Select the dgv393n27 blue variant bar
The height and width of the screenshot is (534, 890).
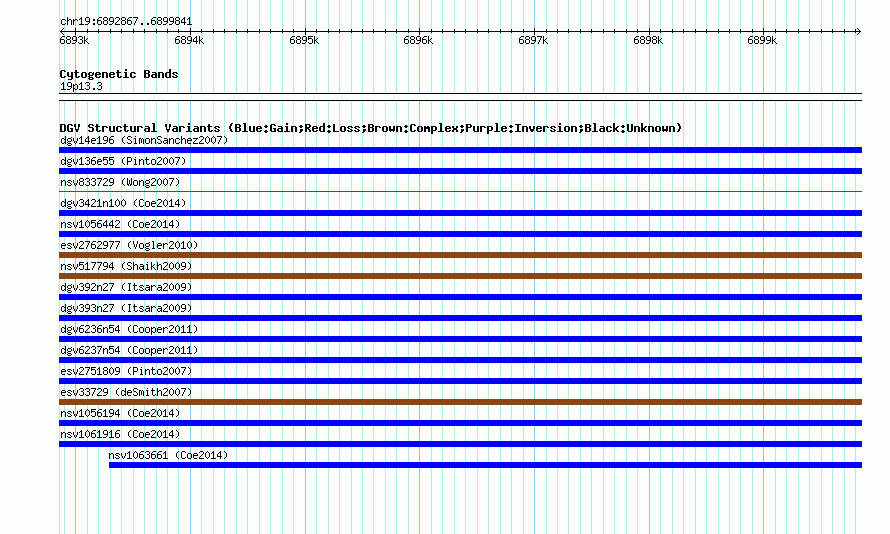tap(460, 318)
